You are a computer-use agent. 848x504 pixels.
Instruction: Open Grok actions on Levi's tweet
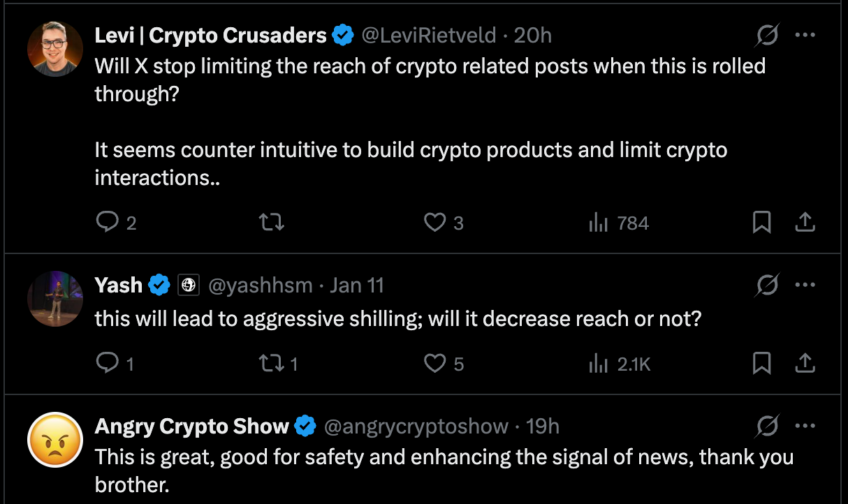point(766,34)
